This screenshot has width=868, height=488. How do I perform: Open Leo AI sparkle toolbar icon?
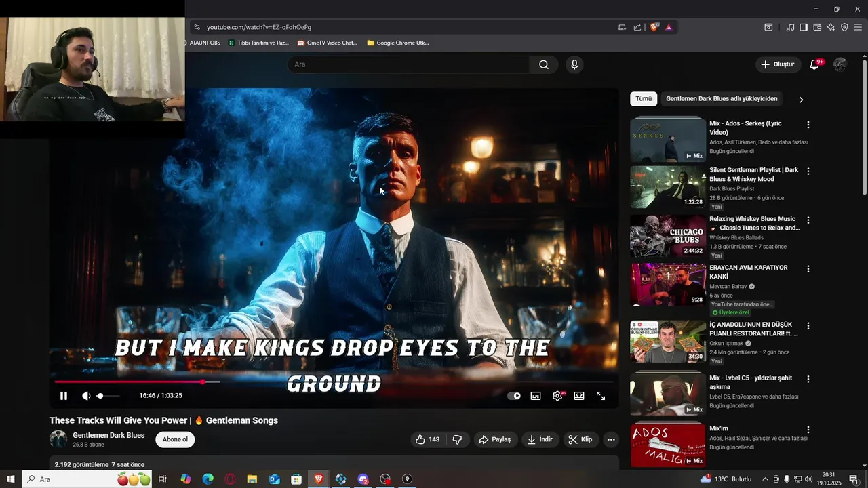[831, 27]
